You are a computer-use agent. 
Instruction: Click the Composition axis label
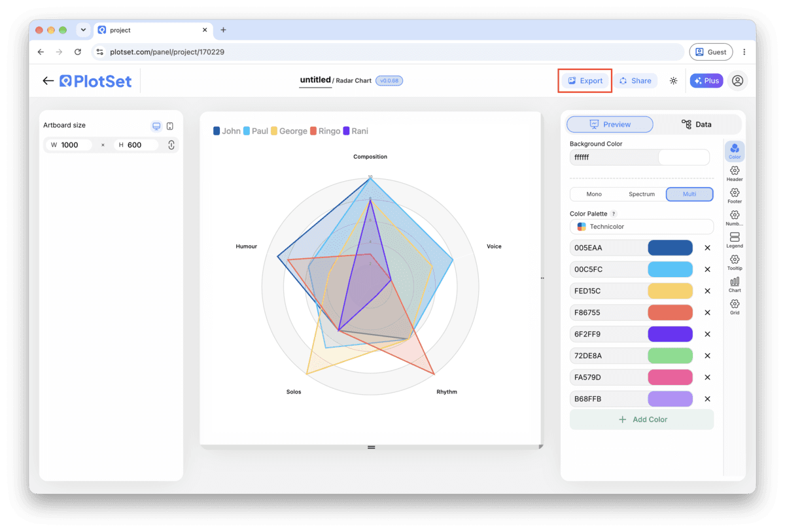pyautogui.click(x=370, y=157)
